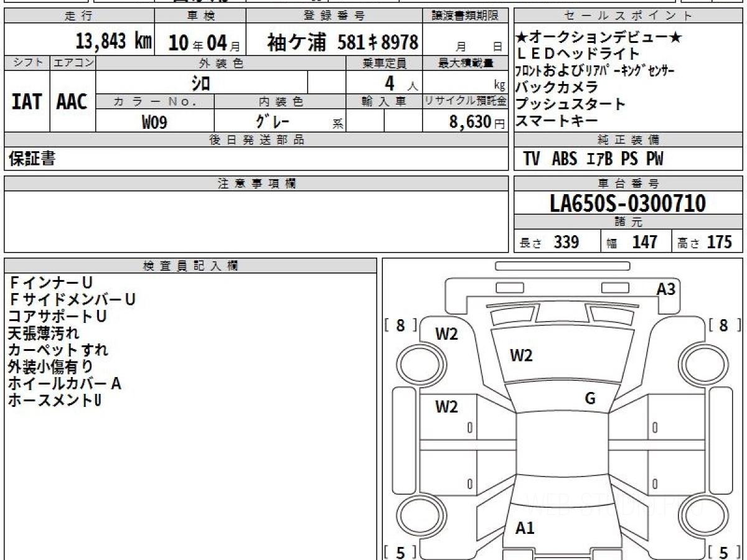
Task: Click the W2 mark on the hood
Action: point(521,355)
